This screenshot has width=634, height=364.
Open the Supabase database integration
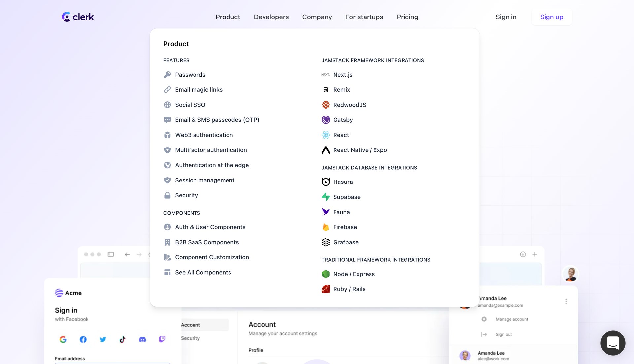(346, 197)
